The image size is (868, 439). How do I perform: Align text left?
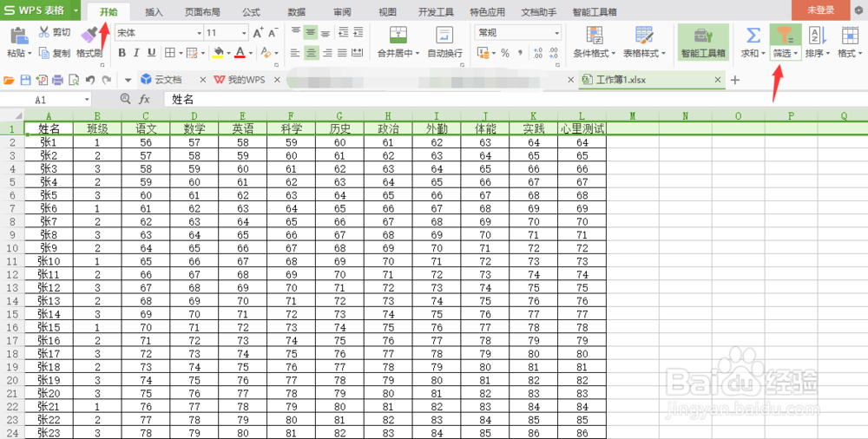click(296, 53)
